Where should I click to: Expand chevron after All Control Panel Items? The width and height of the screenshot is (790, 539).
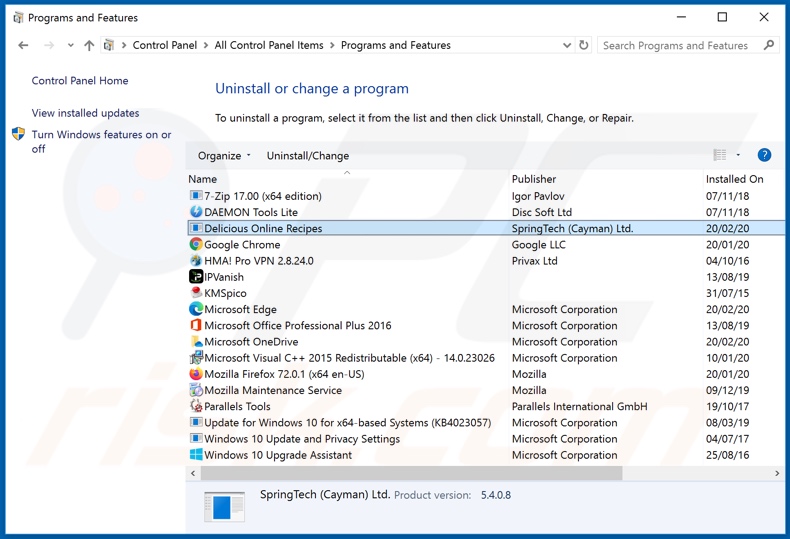click(x=332, y=45)
